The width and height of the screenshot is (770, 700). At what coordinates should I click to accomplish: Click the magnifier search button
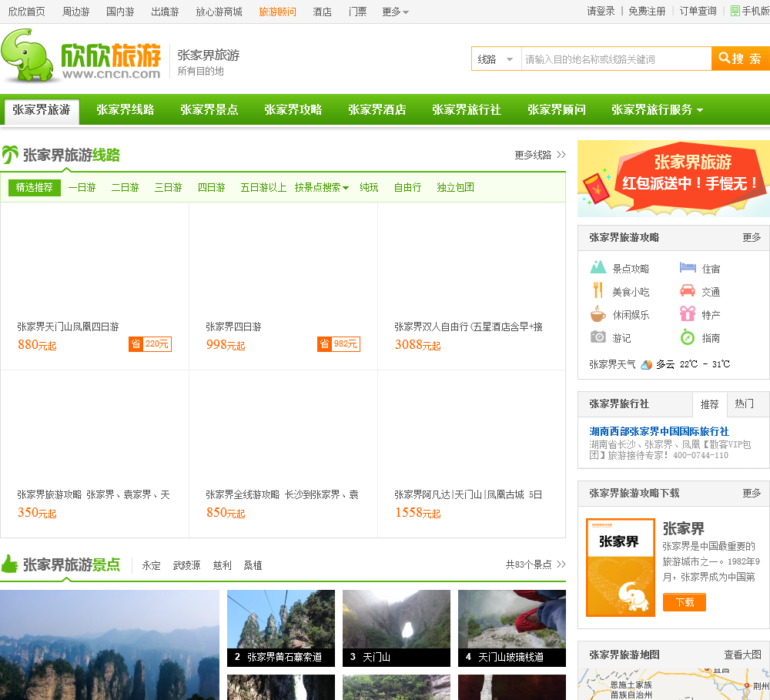click(x=741, y=59)
